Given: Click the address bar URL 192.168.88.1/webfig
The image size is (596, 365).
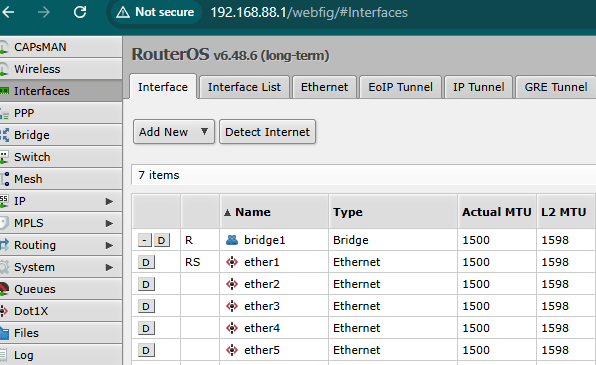Looking at the screenshot, I should 309,13.
